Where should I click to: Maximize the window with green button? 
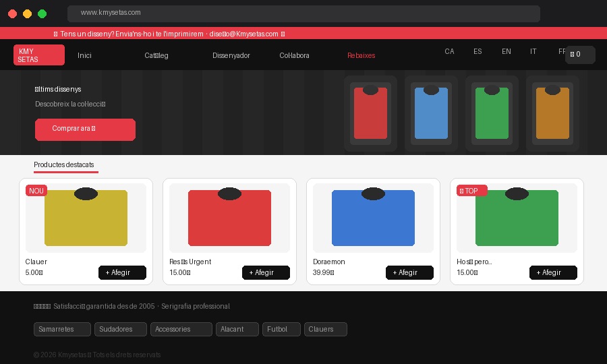pos(42,14)
